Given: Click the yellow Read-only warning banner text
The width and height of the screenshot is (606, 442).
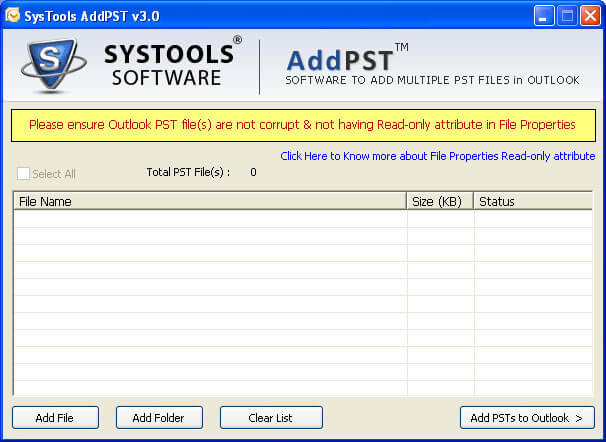Looking at the screenshot, I should coord(302,125).
